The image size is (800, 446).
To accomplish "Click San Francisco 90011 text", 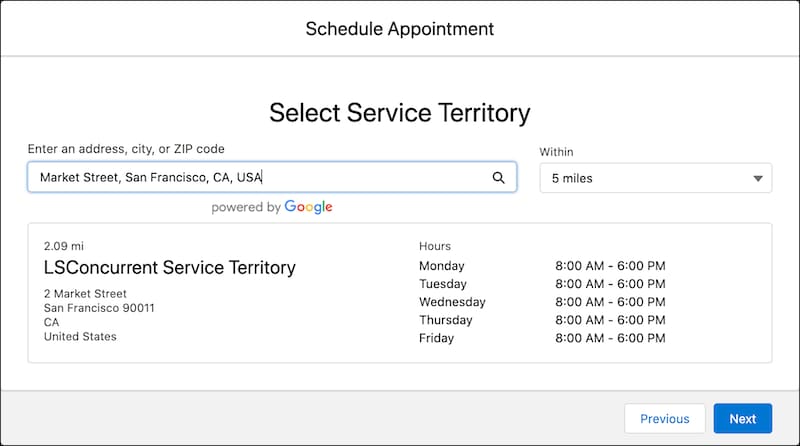I will point(99,308).
